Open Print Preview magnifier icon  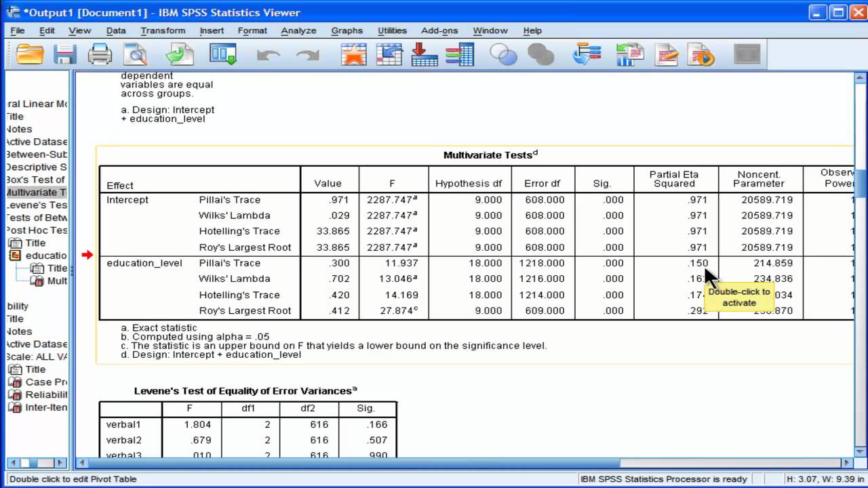[x=136, y=54]
